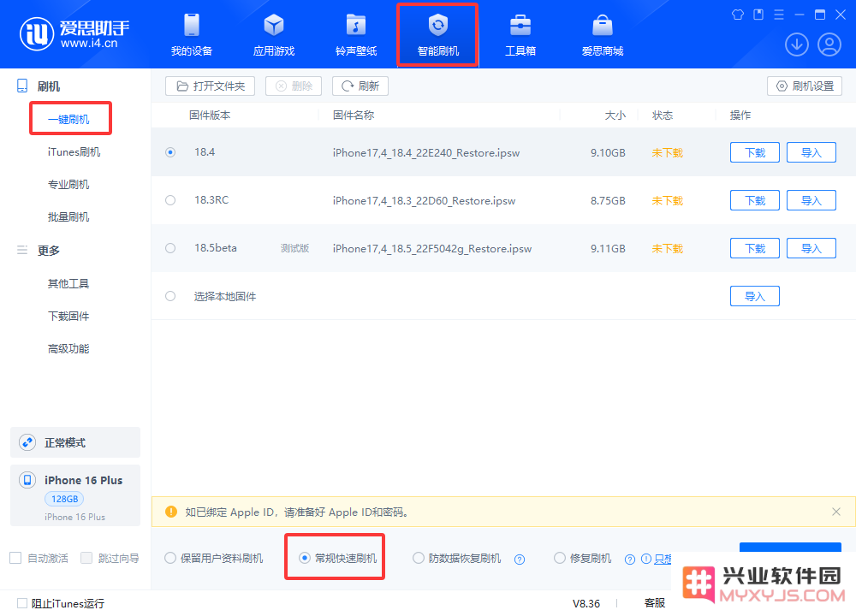Import firmware for the 18.4 row
The width and height of the screenshot is (856, 616).
pyautogui.click(x=811, y=153)
